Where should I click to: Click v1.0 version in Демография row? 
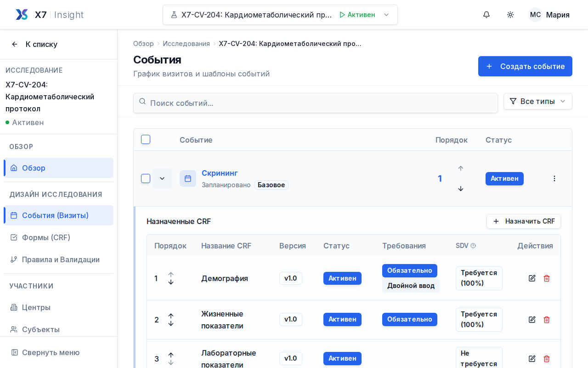pyautogui.click(x=290, y=278)
